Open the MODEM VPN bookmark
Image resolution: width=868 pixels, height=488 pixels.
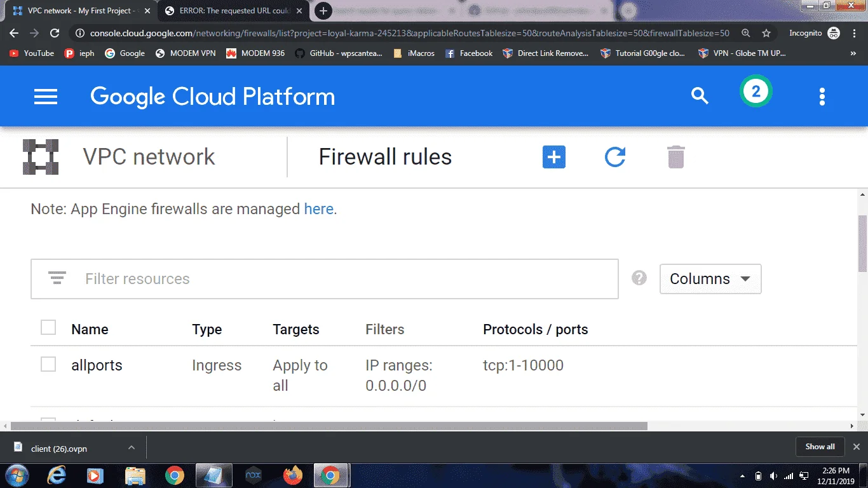click(186, 53)
